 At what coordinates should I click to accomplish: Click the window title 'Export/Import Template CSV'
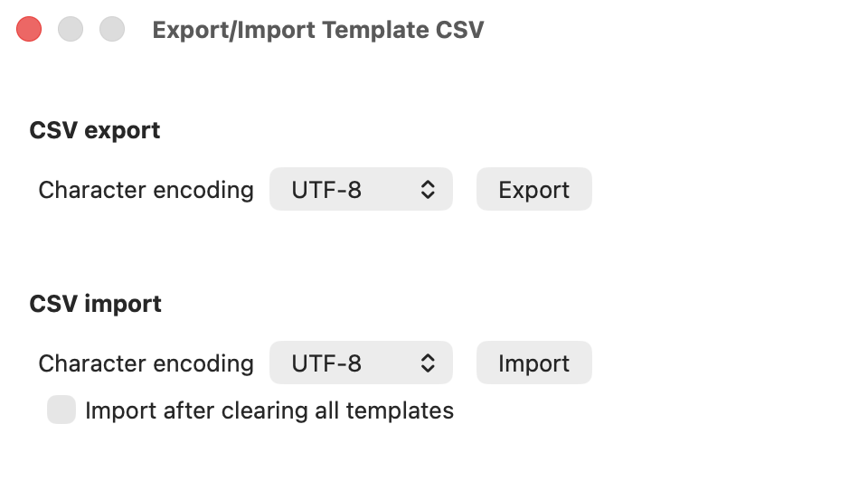[x=318, y=30]
